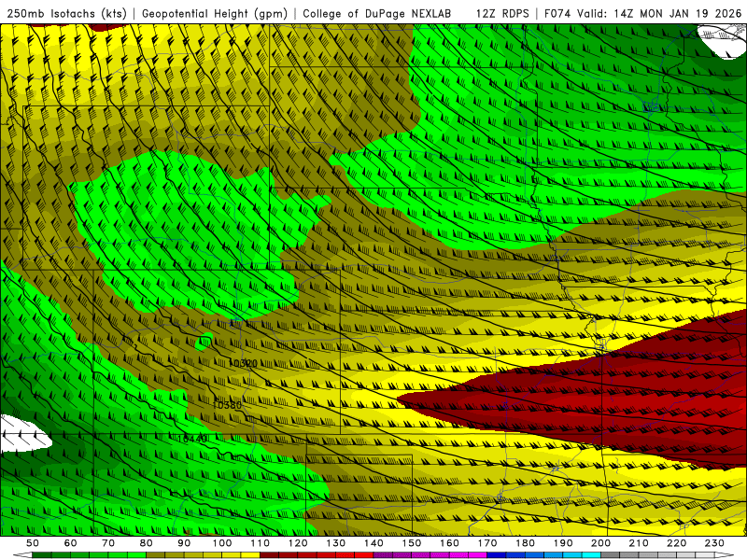The height and width of the screenshot is (560, 747).
Task: Click the 110 knot colorbar label
Action: (x=261, y=543)
